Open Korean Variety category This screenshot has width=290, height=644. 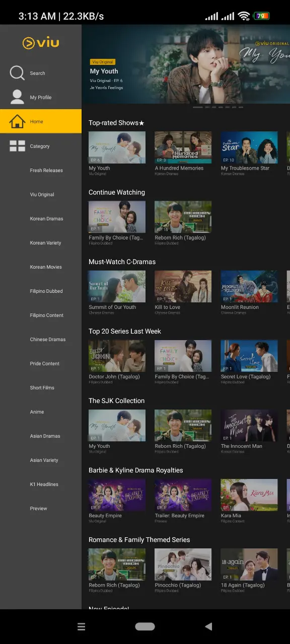(x=45, y=243)
